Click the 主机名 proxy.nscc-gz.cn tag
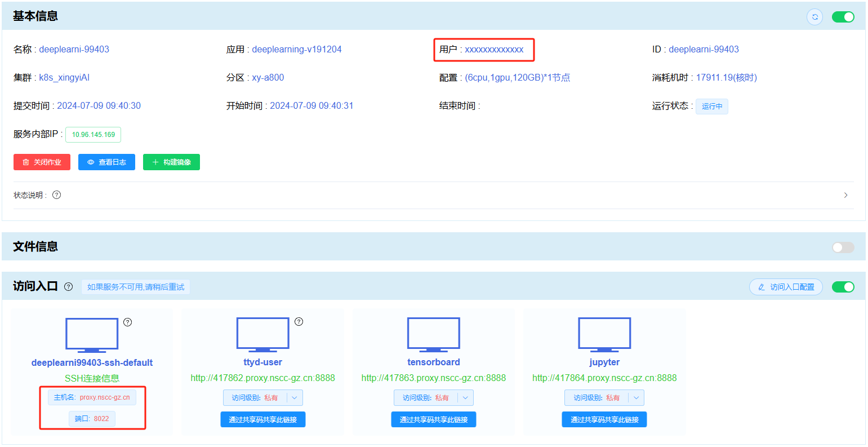 (92, 397)
